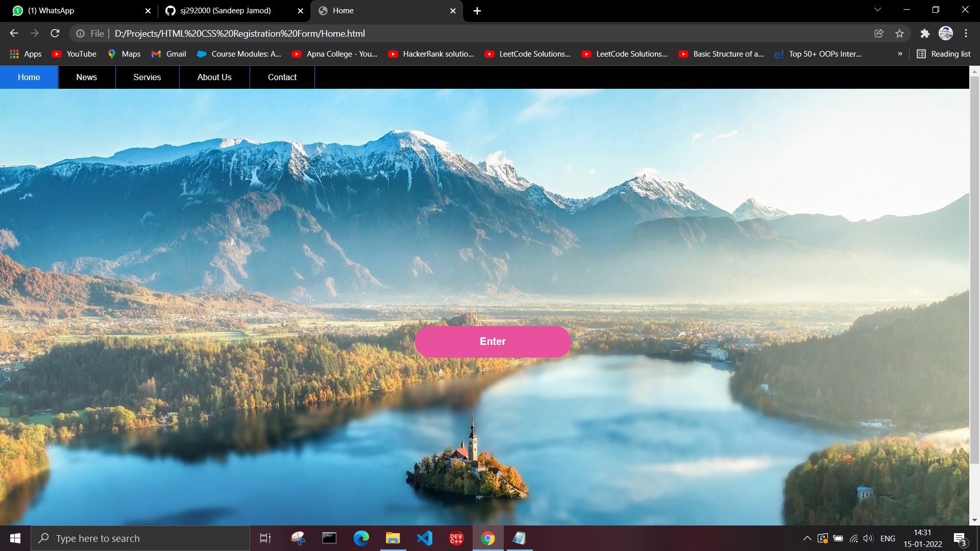Open Chrome three-dot menu
This screenshot has width=980, height=551.
(x=966, y=33)
